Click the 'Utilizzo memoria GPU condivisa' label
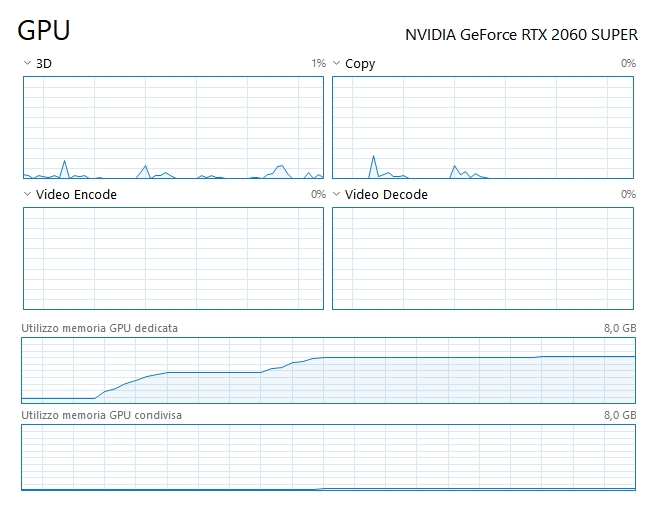 click(102, 415)
